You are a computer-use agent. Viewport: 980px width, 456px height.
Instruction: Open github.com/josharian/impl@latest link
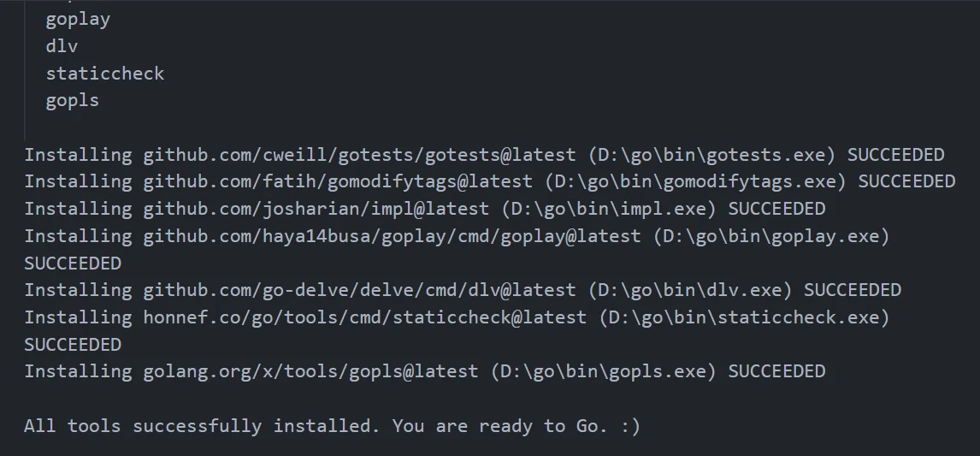tap(316, 208)
